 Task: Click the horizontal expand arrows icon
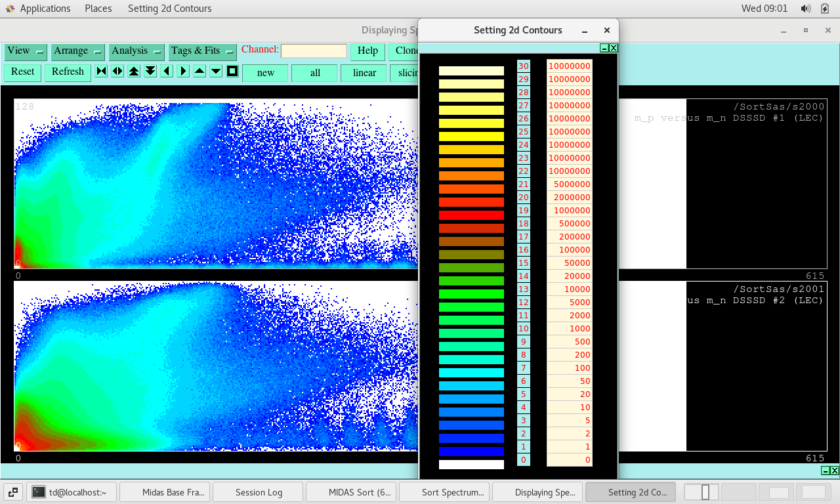[117, 72]
